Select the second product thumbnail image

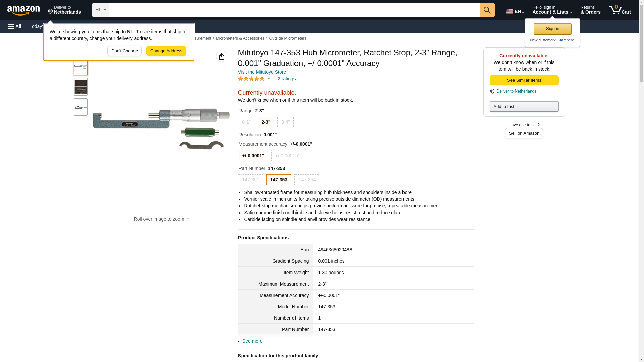point(80,87)
